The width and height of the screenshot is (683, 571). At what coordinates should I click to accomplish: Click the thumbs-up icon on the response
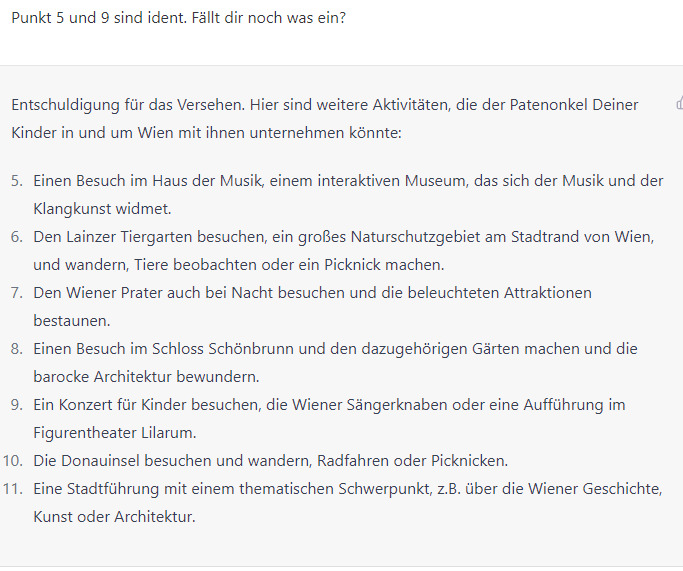tap(679, 103)
